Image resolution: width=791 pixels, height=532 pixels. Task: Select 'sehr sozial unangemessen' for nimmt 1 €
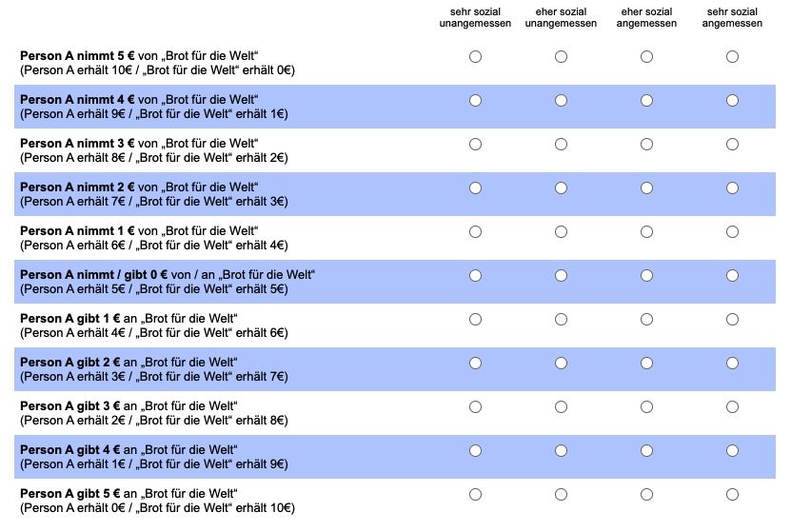[475, 232]
